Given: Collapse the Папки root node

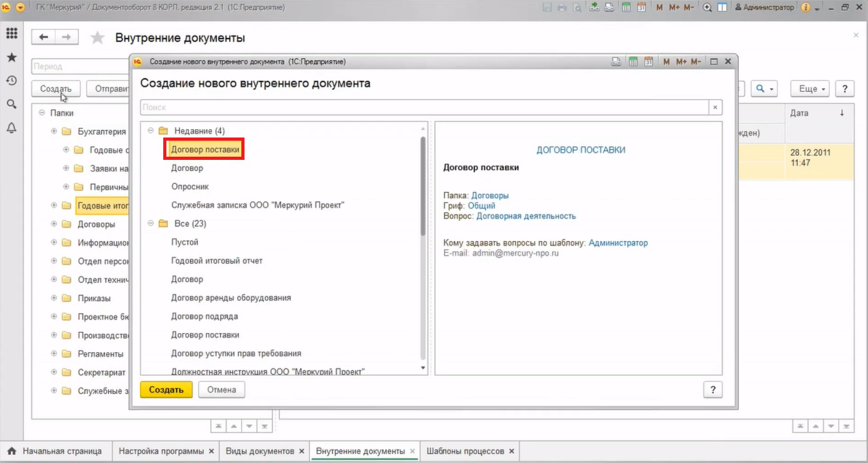Looking at the screenshot, I should pyautogui.click(x=42, y=113).
